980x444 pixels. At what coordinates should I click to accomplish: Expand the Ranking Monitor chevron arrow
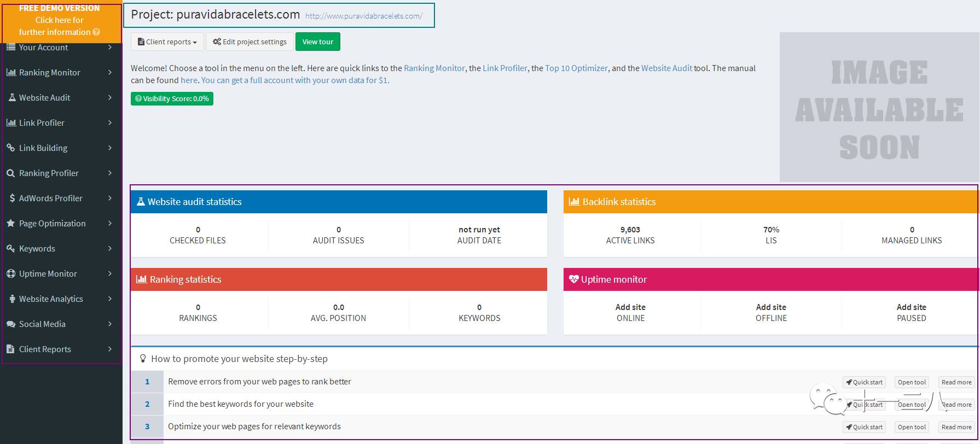[110, 72]
